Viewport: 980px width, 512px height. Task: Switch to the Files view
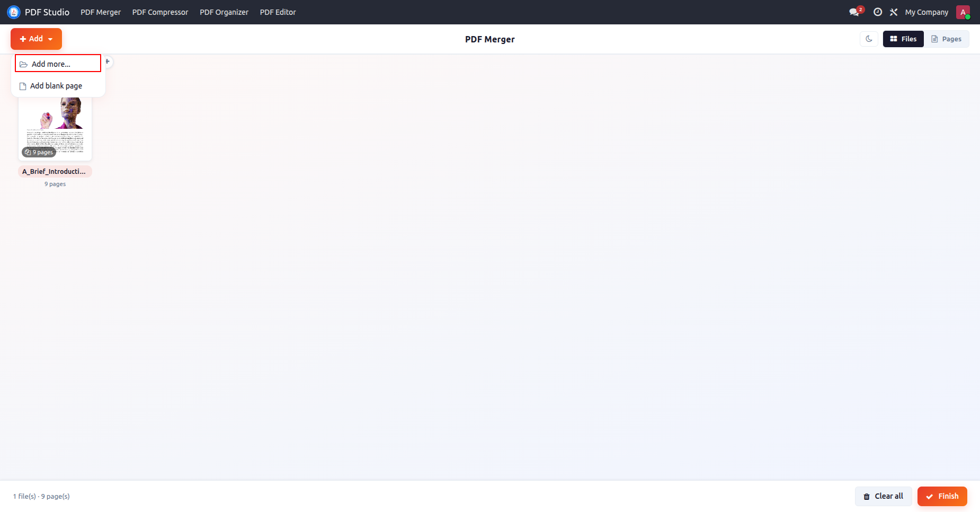click(903, 39)
